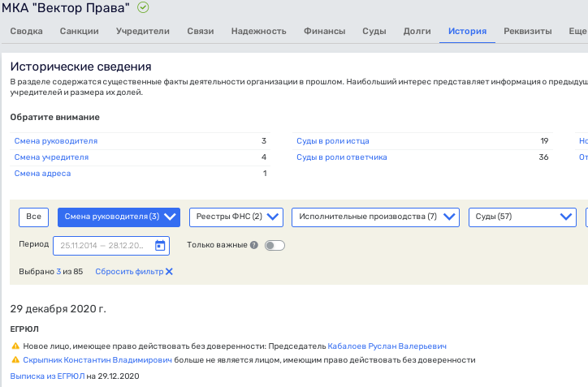
Task: Click Сбросить фильтр link
Action: (x=129, y=272)
